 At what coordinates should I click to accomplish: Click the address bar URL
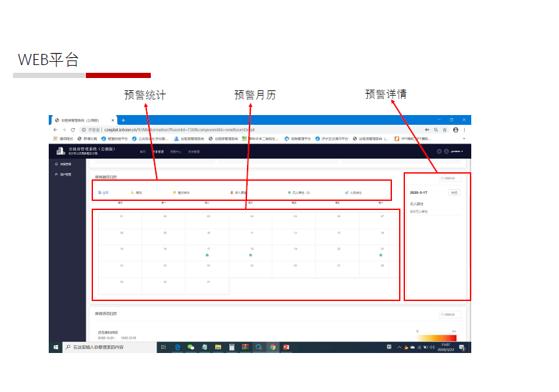[x=179, y=130]
